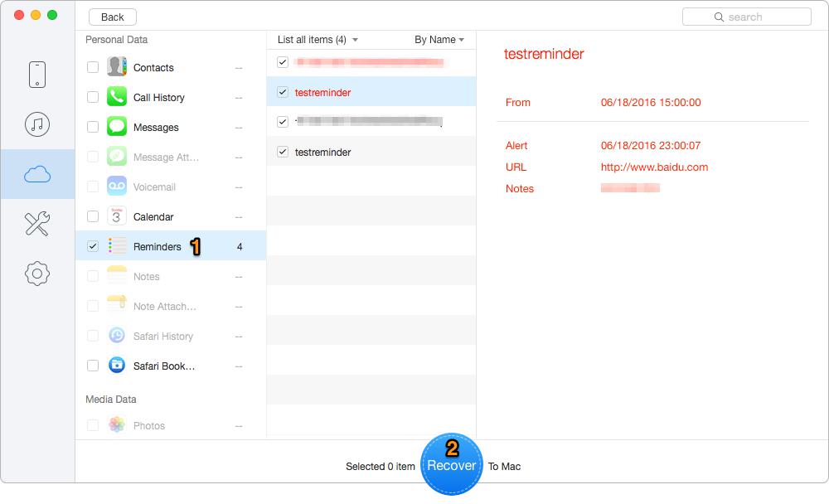The image size is (829, 504).
Task: Tick the Call History checkbox
Action: pyautogui.click(x=93, y=97)
